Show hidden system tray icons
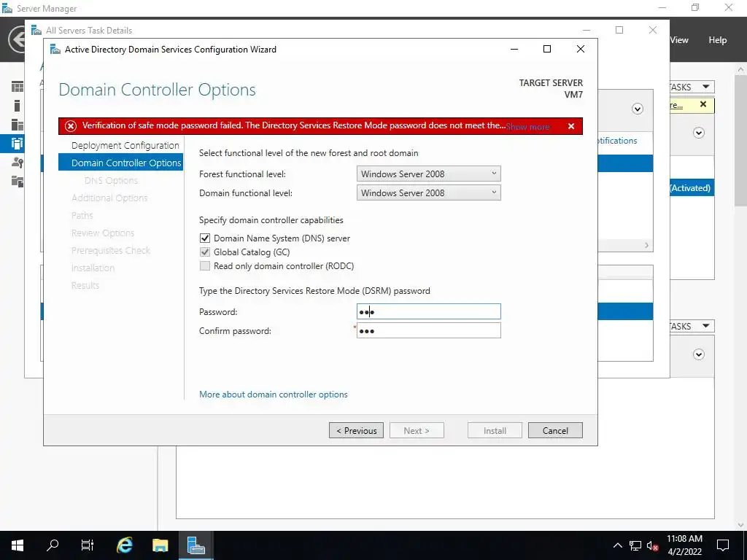Viewport: 747px width, 560px height. [617, 545]
